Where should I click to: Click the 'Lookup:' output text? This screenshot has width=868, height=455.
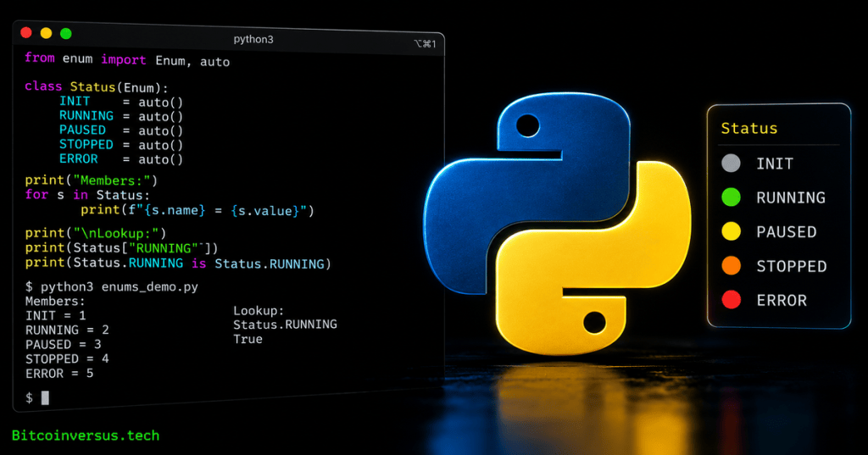pyautogui.click(x=259, y=310)
